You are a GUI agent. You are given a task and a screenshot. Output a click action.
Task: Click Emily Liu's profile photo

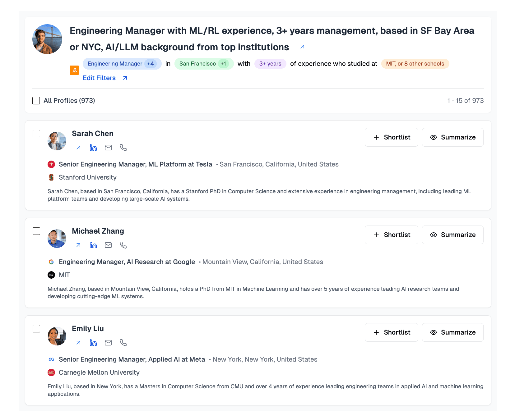pyautogui.click(x=57, y=336)
